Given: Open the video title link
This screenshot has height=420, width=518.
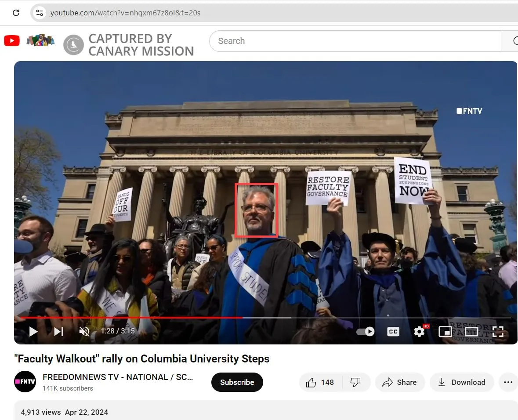Looking at the screenshot, I should (x=141, y=358).
